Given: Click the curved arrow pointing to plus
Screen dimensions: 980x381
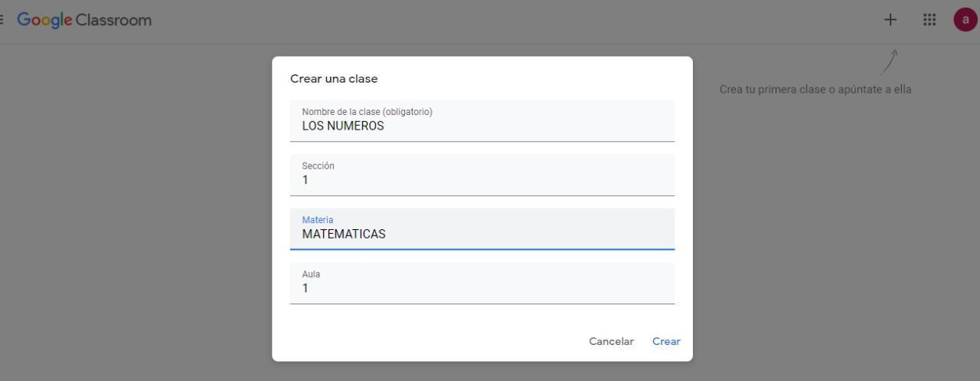Looking at the screenshot, I should pos(889,62).
